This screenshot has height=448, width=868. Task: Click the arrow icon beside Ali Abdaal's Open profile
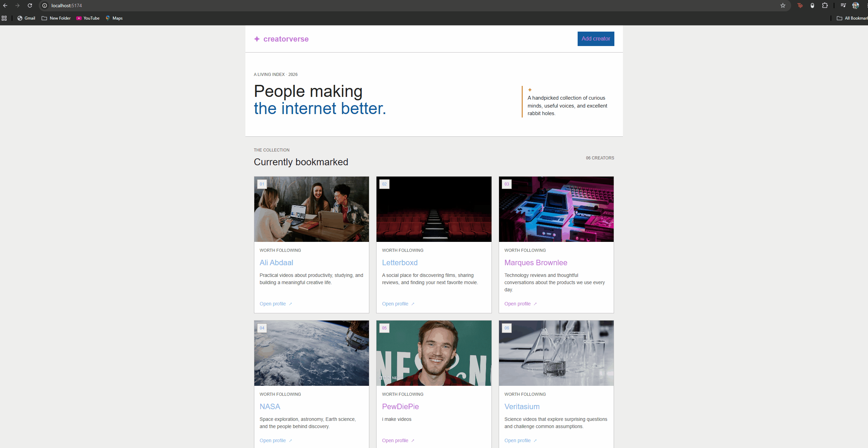pos(290,304)
